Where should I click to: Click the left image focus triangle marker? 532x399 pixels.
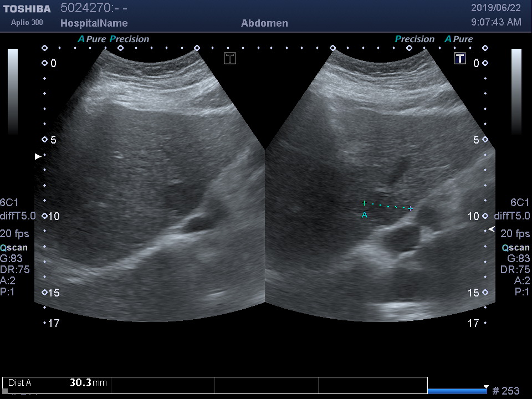[38, 157]
